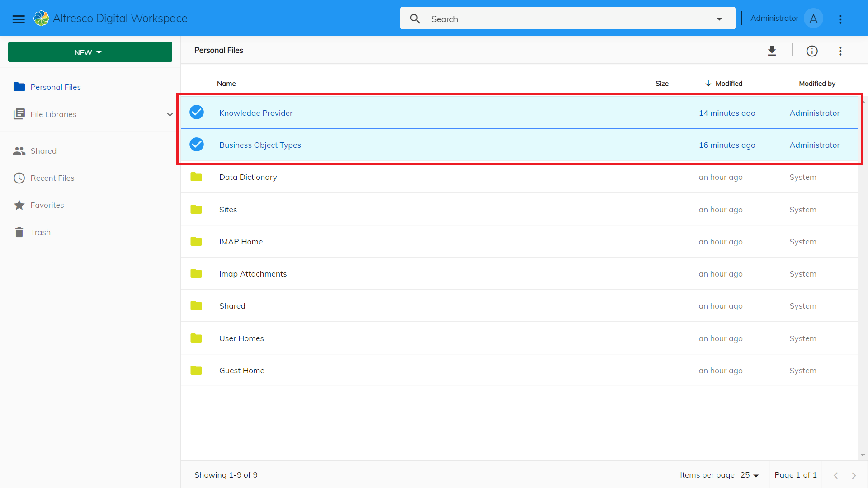868x488 pixels.
Task: Click the download icon in toolbar
Action: 772,50
